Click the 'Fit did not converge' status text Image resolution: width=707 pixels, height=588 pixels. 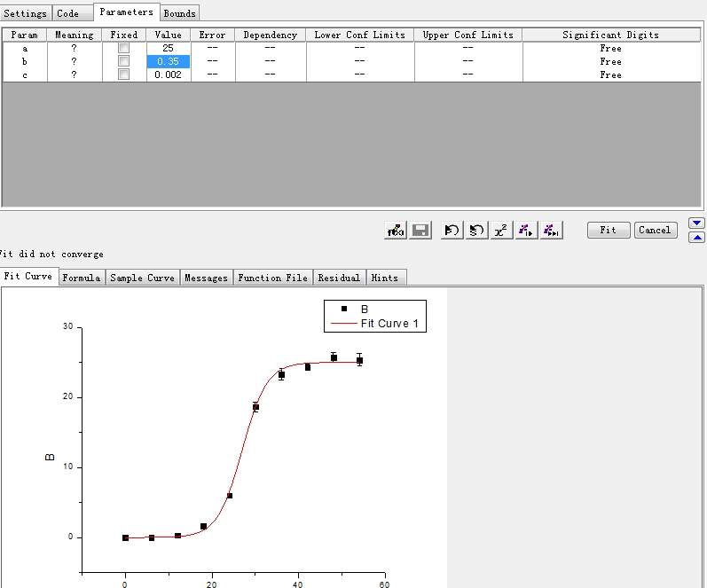point(51,254)
